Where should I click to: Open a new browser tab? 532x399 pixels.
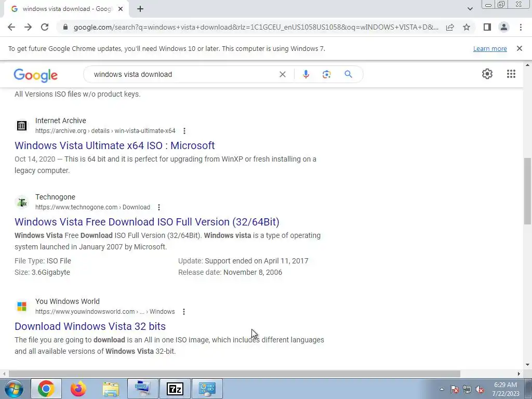coord(140,9)
